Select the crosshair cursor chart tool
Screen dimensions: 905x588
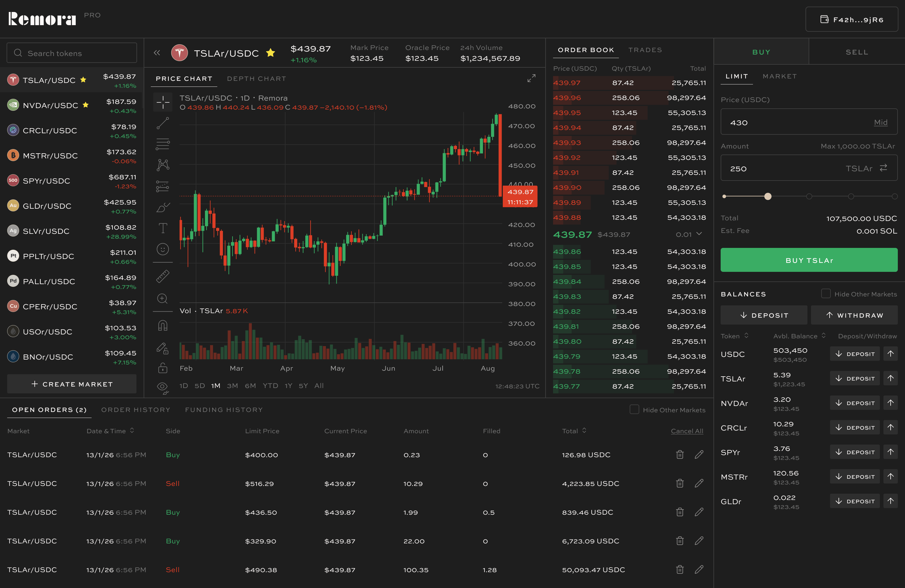click(x=163, y=102)
